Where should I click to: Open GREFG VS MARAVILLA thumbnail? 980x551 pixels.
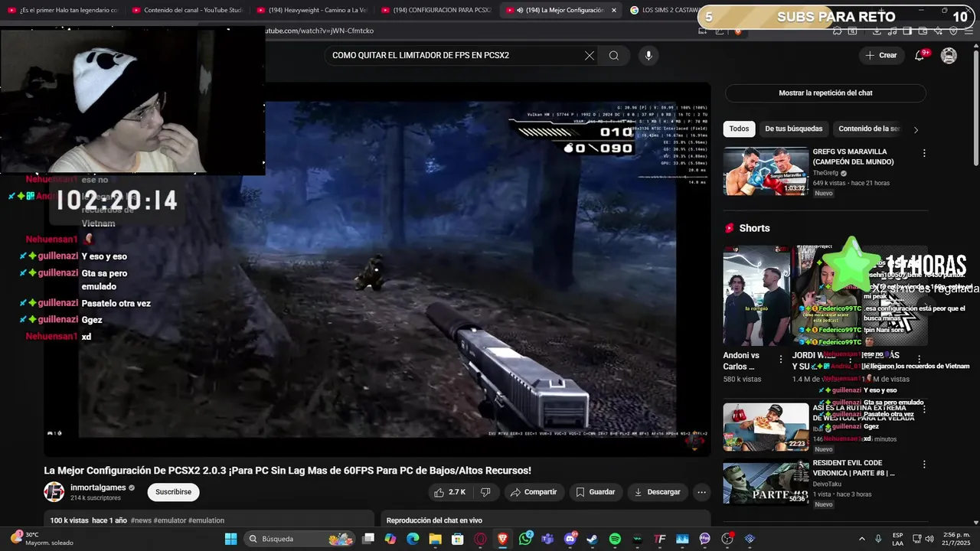(x=766, y=171)
